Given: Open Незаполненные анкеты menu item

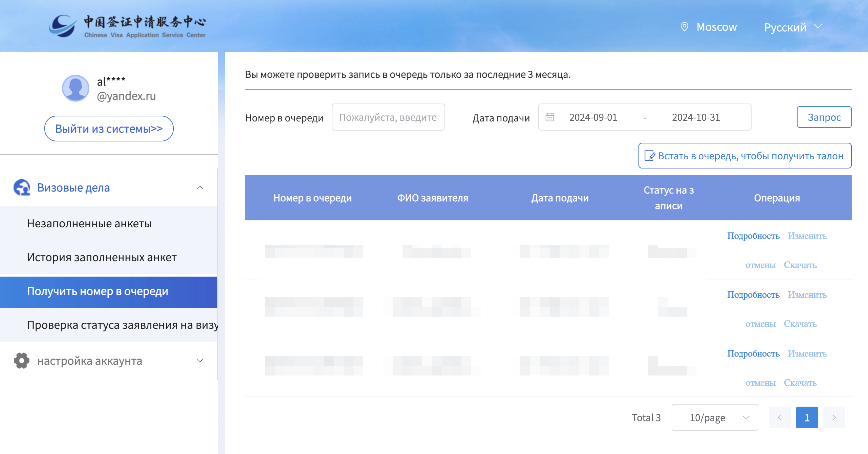Looking at the screenshot, I should pos(89,223).
